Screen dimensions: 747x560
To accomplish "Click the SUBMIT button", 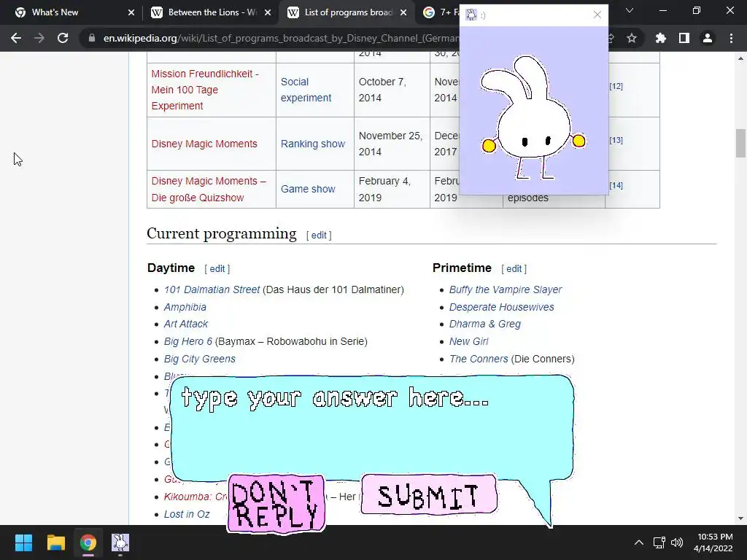I will pyautogui.click(x=429, y=495).
